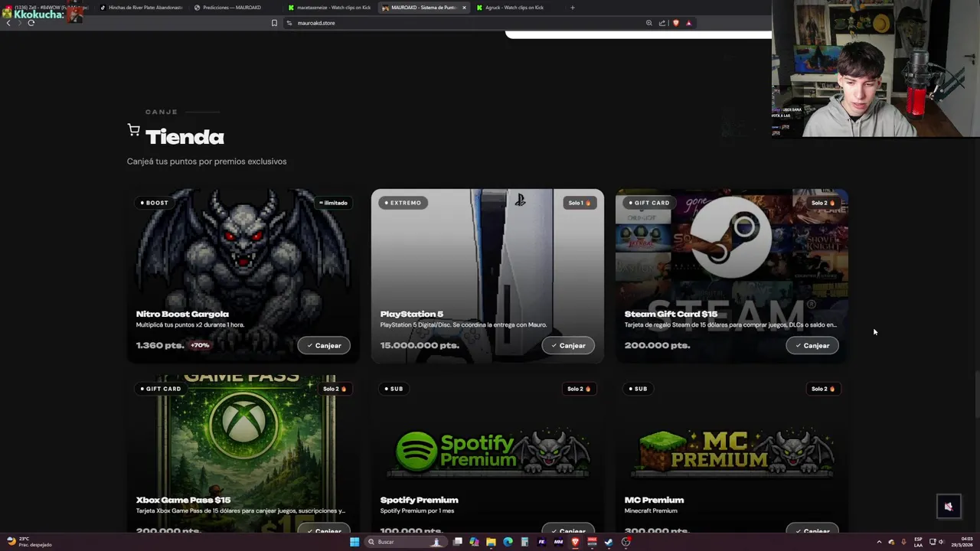Viewport: 980px width, 551px height.
Task: Click the SUB tag on MC Premium card
Action: 638,389
